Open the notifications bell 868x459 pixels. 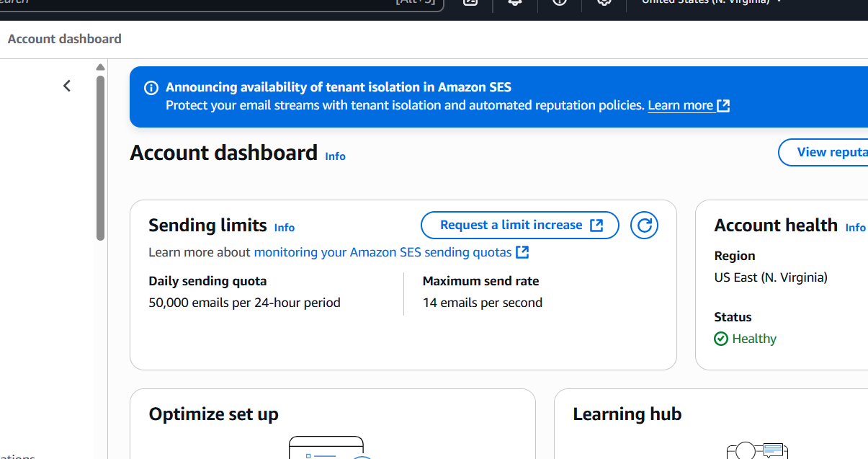coord(515,2)
